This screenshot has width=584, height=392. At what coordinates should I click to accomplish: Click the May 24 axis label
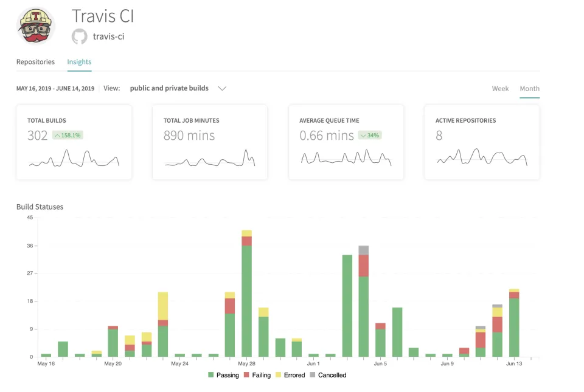[179, 363]
